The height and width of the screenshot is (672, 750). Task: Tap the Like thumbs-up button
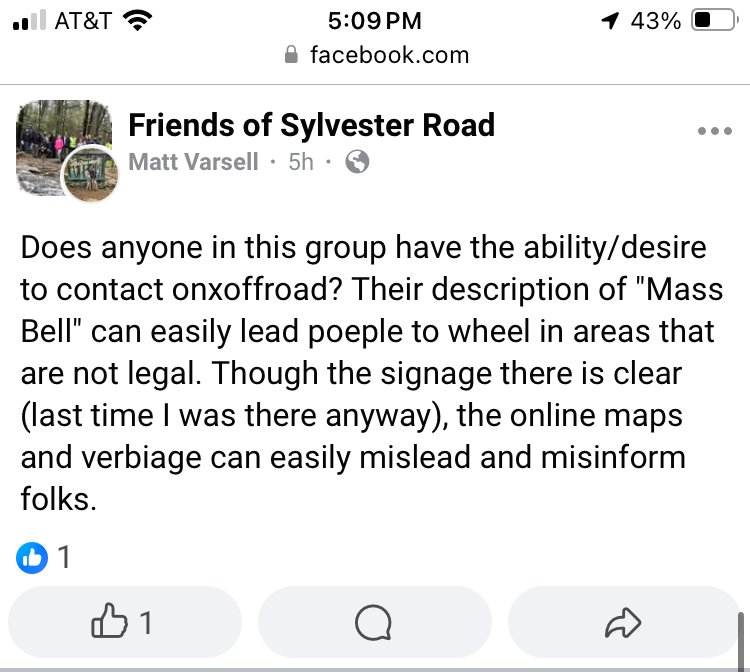(125, 621)
